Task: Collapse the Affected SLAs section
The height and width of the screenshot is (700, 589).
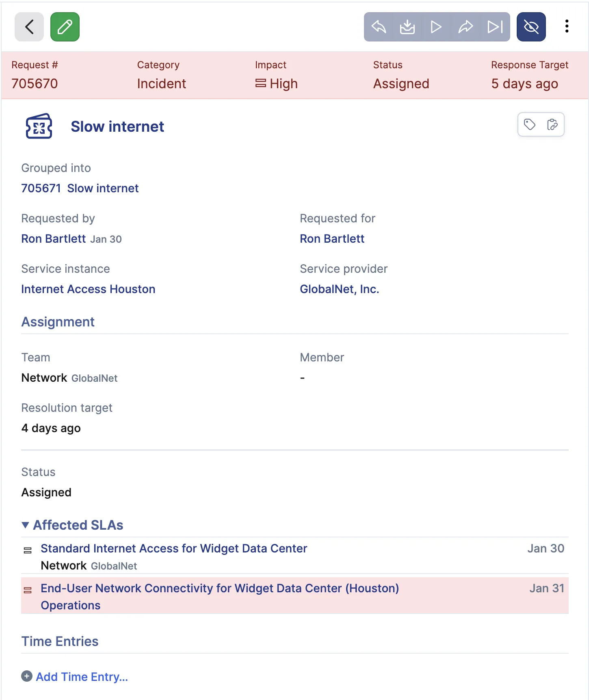Action: click(25, 525)
